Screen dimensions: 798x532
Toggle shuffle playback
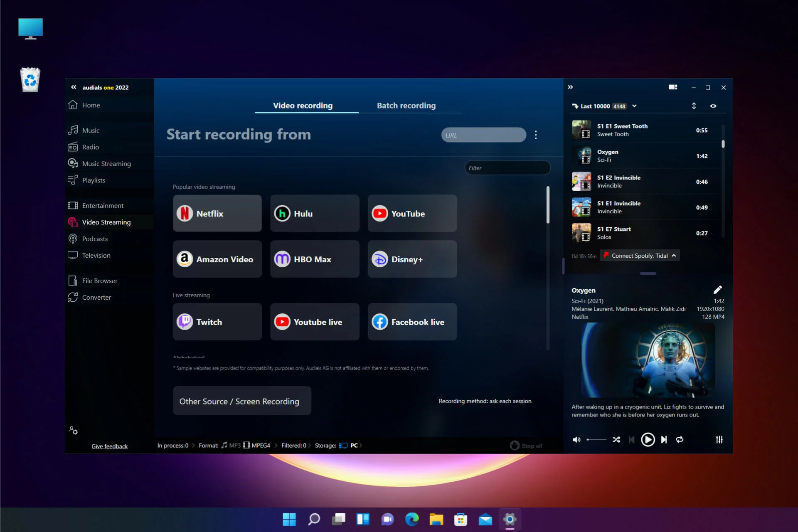click(616, 440)
